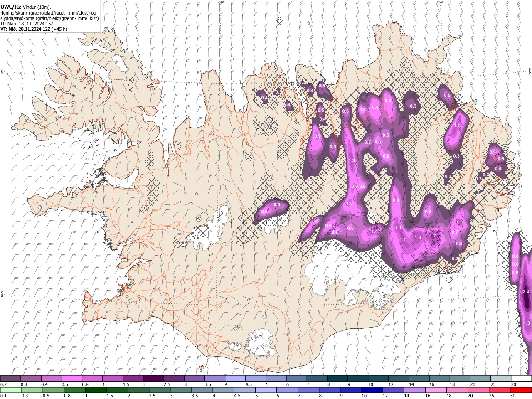Click the '1.7' precipitation value on the map
The height and width of the screenshot is (399, 532).
point(433,236)
